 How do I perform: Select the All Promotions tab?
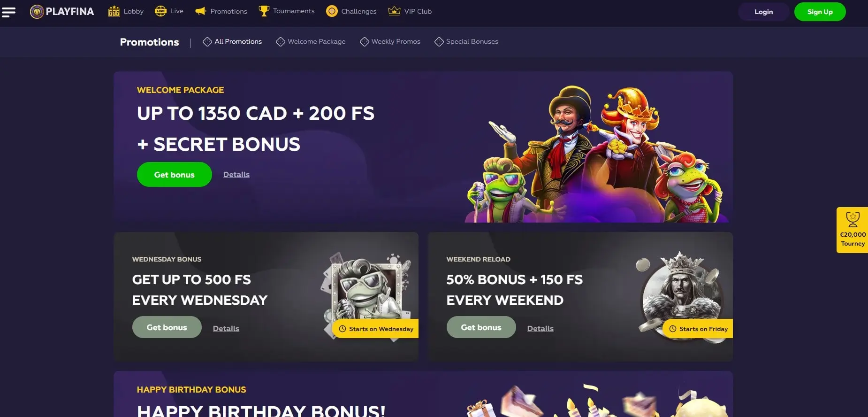click(x=232, y=41)
